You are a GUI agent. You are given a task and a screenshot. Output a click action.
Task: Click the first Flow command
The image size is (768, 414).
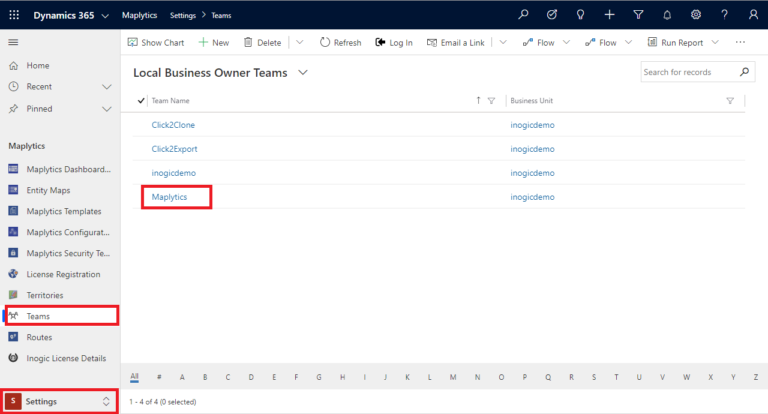pos(538,43)
